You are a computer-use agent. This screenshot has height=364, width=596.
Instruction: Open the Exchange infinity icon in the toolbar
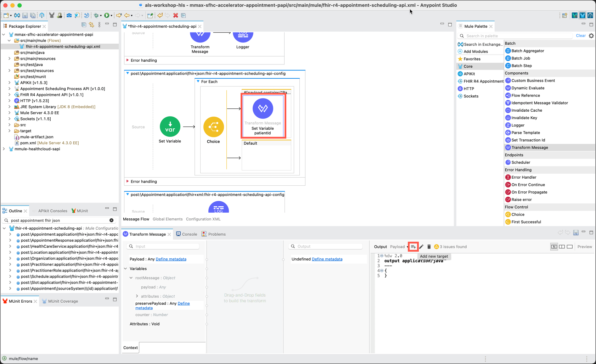17,16
